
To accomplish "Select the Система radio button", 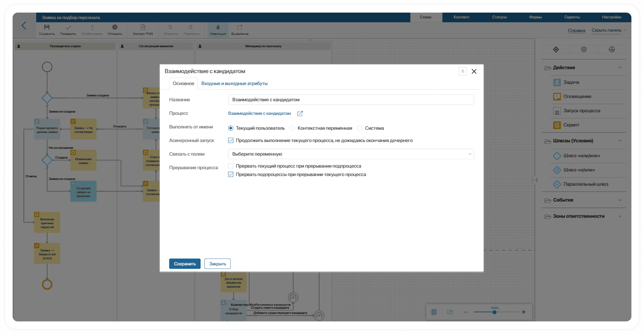I will (x=360, y=128).
